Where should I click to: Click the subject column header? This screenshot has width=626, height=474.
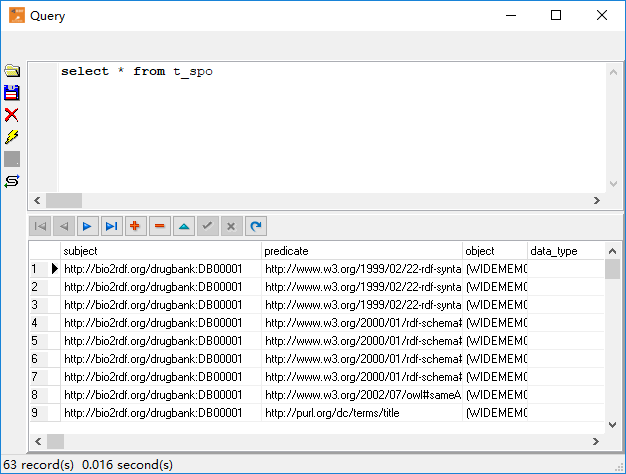160,251
